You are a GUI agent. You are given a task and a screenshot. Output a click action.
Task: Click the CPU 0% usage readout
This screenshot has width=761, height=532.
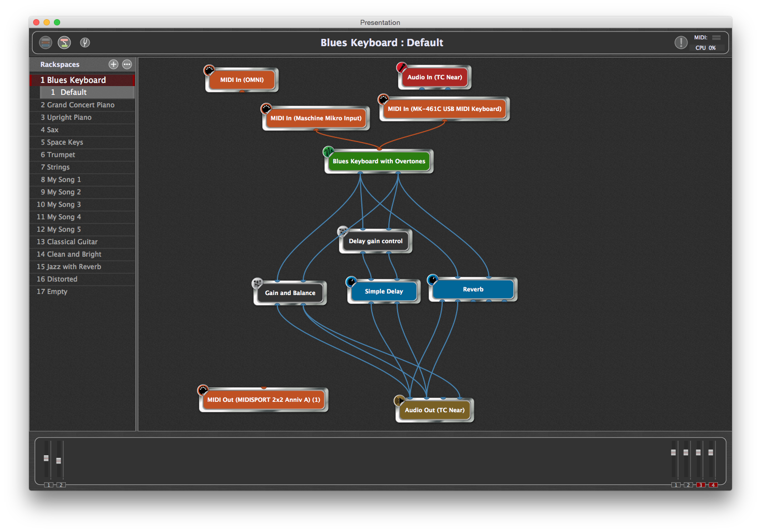point(706,48)
